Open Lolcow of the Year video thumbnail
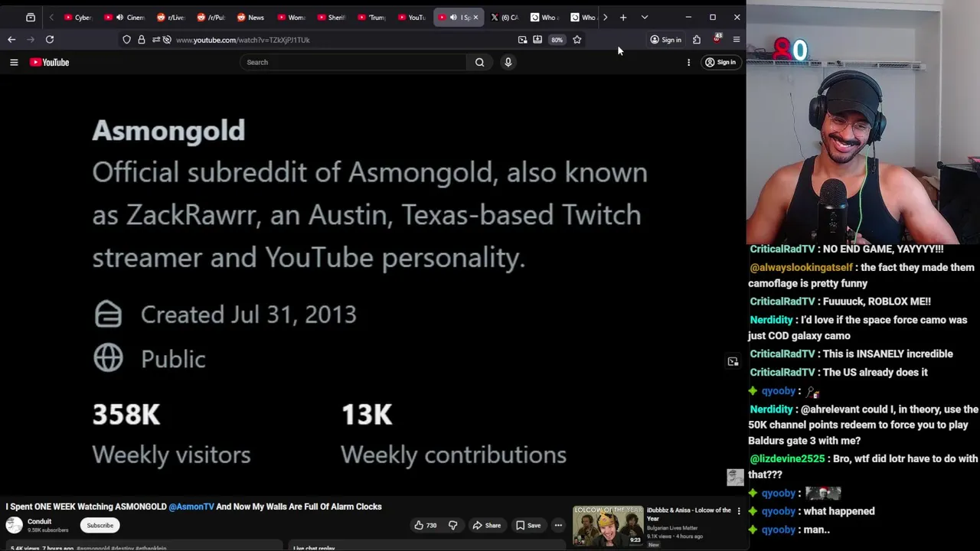 pyautogui.click(x=608, y=526)
